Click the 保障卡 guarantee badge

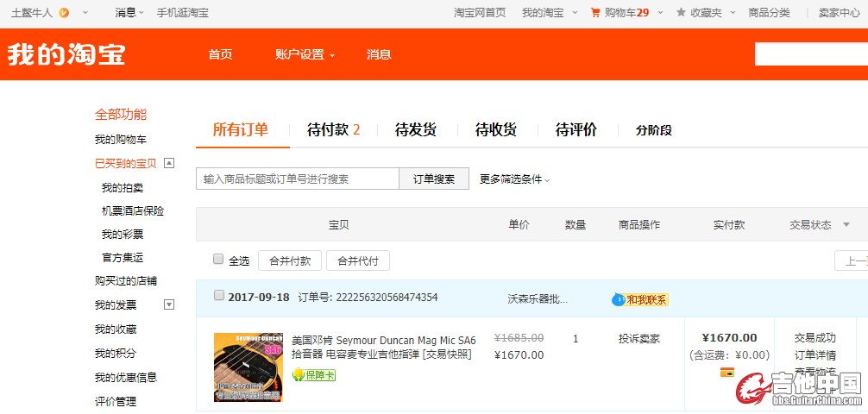tap(314, 375)
